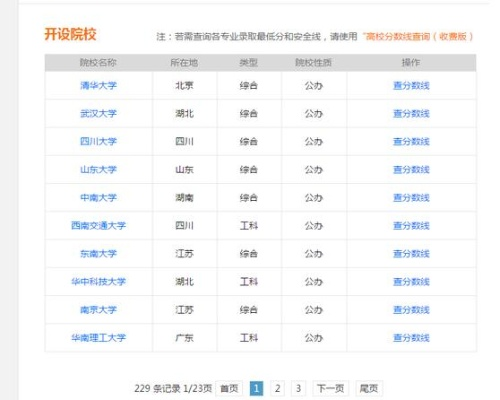Click the 院校名称 column header

(98, 63)
